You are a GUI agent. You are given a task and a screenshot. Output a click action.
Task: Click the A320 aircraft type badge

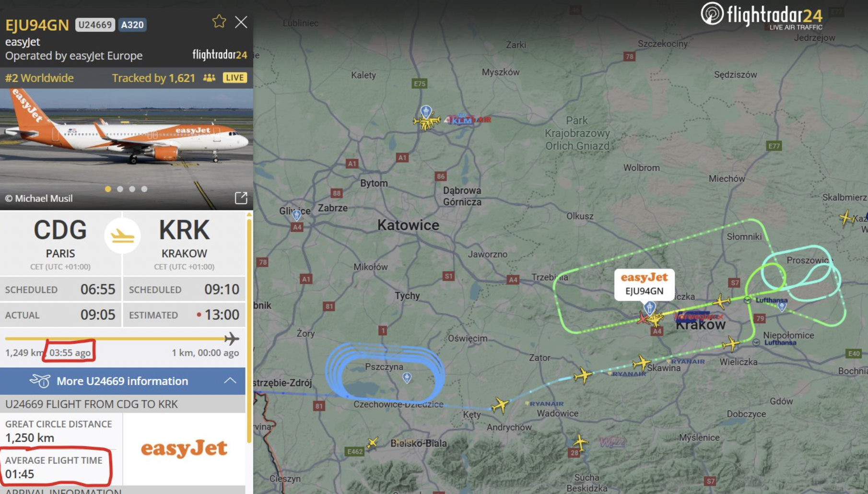point(132,25)
